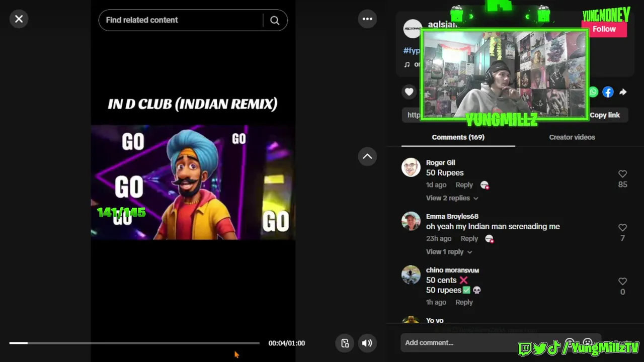This screenshot has width=644, height=362.
Task: Like Emma Broyles68's comment
Action: (x=622, y=228)
